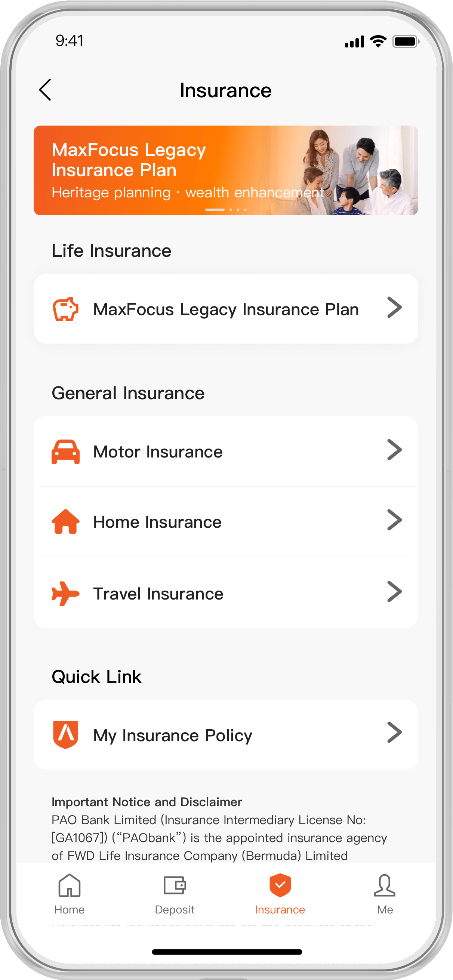
Task: Tap the back arrow icon
Action: (x=45, y=90)
